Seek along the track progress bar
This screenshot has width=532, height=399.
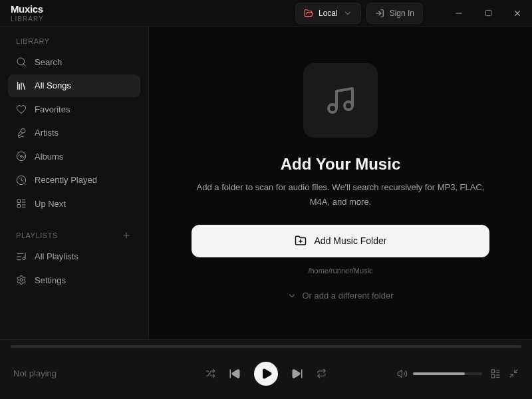[x=266, y=346]
